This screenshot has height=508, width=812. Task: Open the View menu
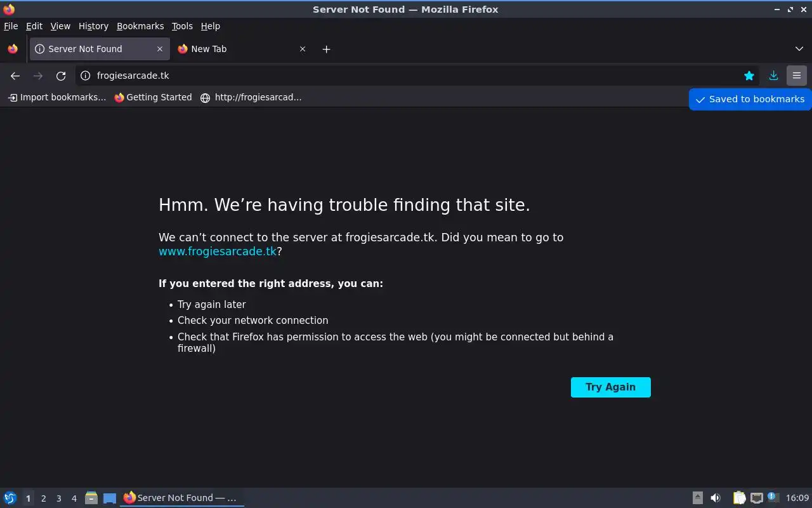pyautogui.click(x=60, y=26)
